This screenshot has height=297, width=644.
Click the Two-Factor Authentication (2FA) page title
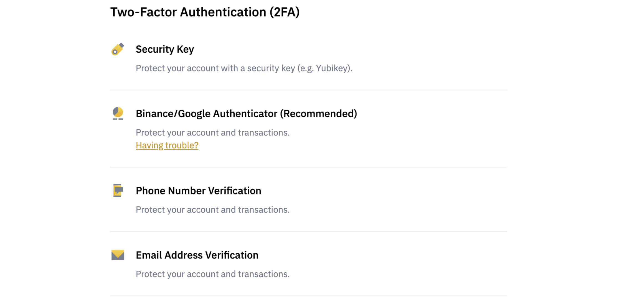point(205,12)
